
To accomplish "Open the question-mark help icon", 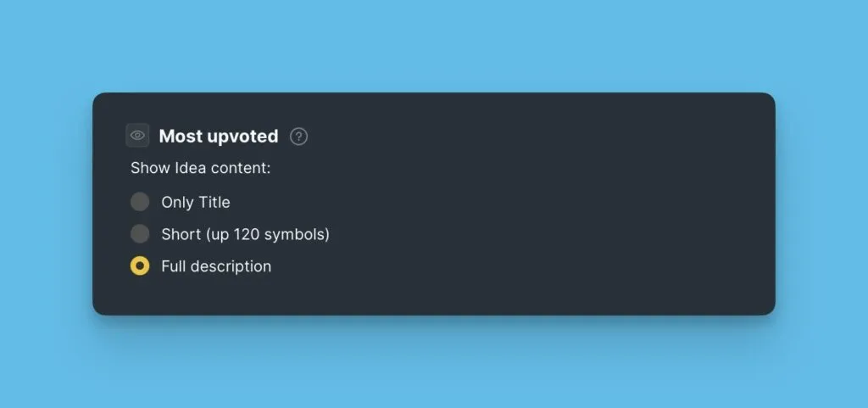I will 298,137.
